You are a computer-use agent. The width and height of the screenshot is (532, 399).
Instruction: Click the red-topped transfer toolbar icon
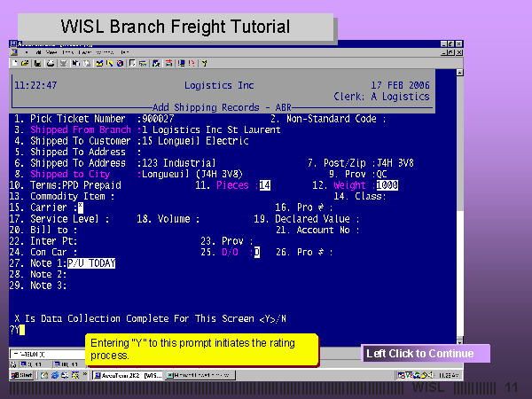click(168, 63)
